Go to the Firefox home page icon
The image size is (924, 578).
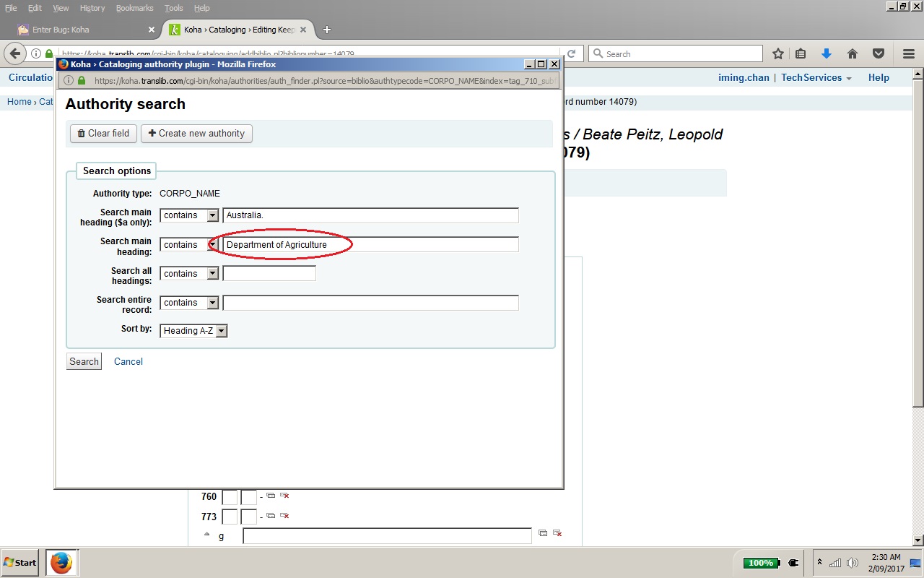click(x=853, y=53)
